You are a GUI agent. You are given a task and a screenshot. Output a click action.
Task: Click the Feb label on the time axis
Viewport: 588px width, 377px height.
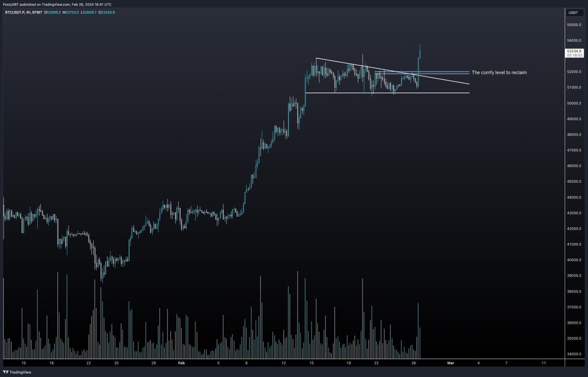pos(181,363)
